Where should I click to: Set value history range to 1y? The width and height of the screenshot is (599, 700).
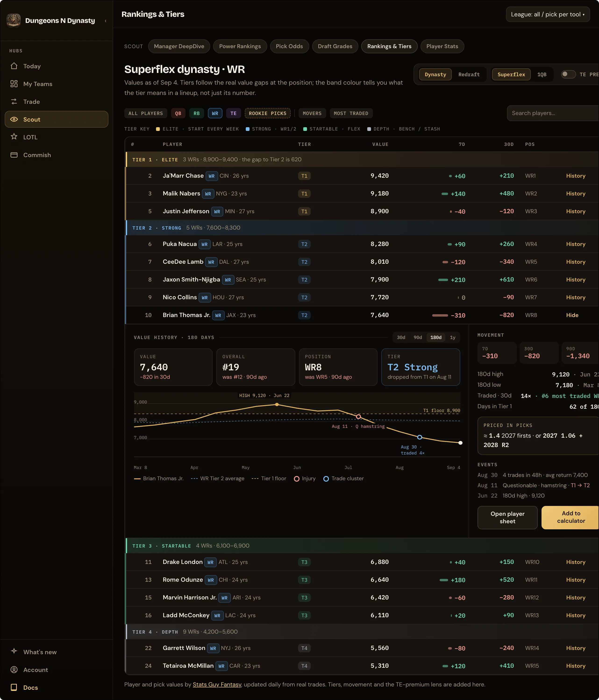(x=453, y=338)
